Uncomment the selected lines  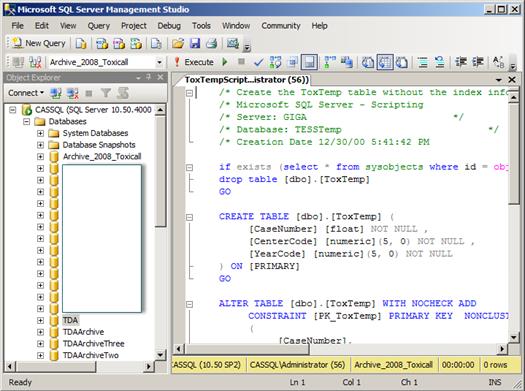[x=440, y=62]
